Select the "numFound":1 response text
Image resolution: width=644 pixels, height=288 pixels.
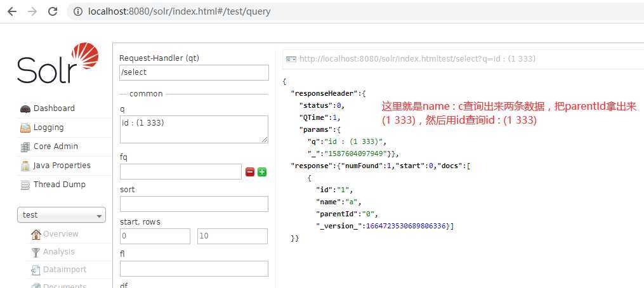point(366,166)
